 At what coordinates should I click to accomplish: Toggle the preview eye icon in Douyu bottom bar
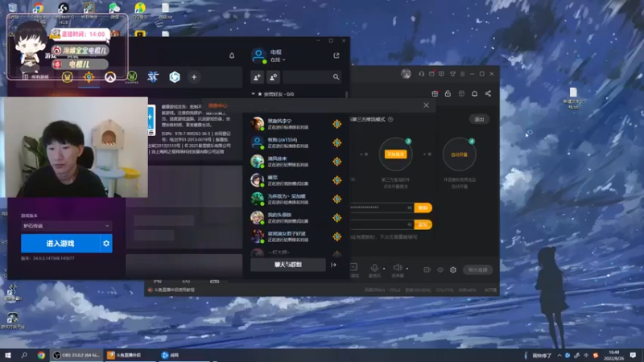pyautogui.click(x=440, y=269)
